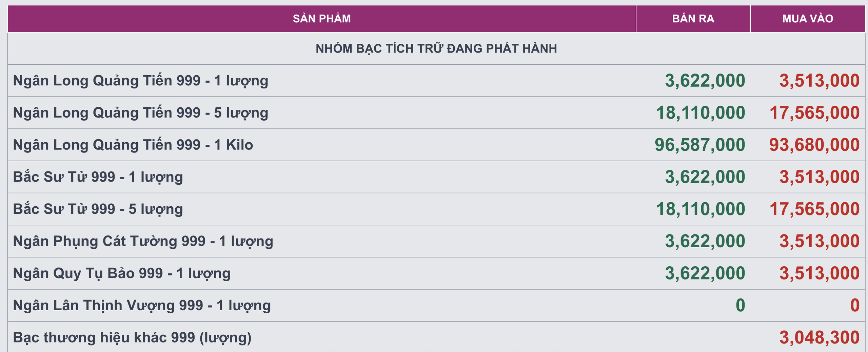The image size is (868, 352).
Task: Click the green 0 sell price of Ngân Lân
Action: click(x=740, y=306)
